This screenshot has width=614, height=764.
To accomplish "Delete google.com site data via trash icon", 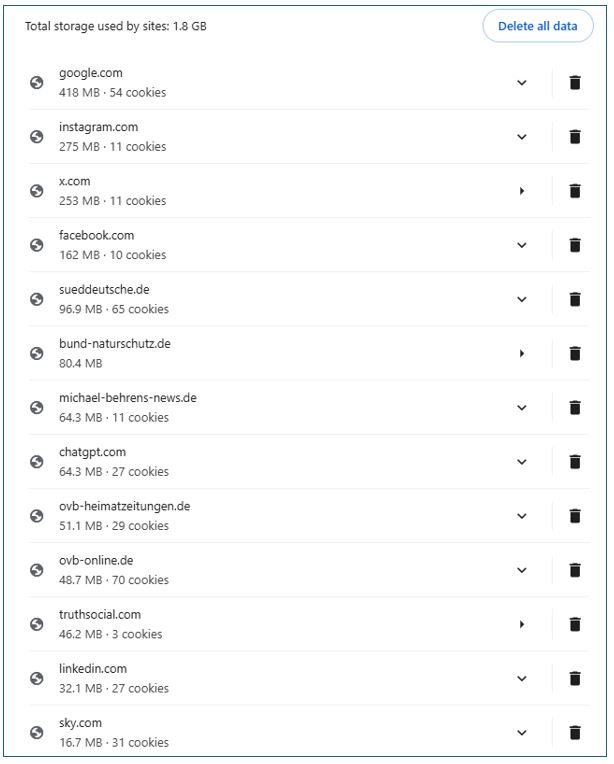I will (x=575, y=83).
